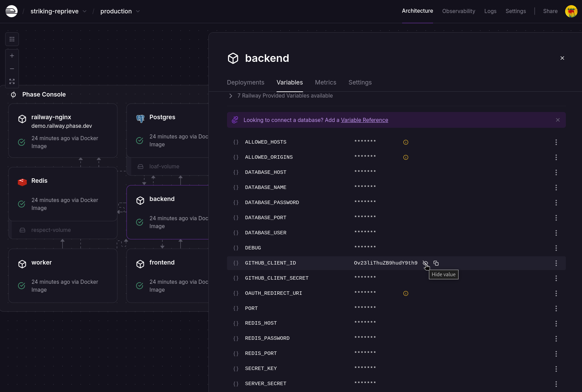The width and height of the screenshot is (582, 392).
Task: Navigate to Observability in the top menu
Action: (459, 11)
